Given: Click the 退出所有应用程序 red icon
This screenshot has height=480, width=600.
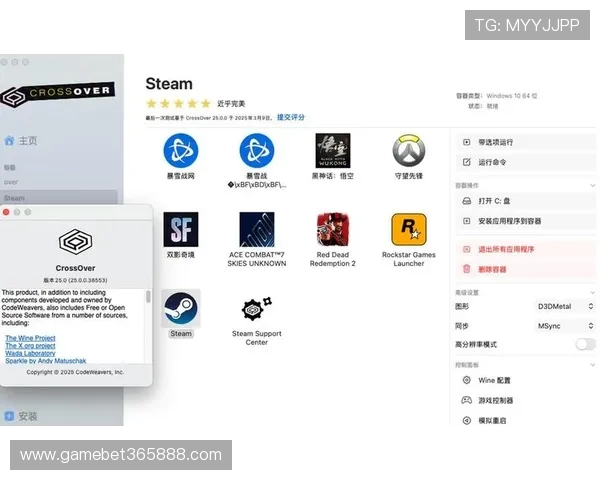Looking at the screenshot, I should pyautogui.click(x=466, y=249).
